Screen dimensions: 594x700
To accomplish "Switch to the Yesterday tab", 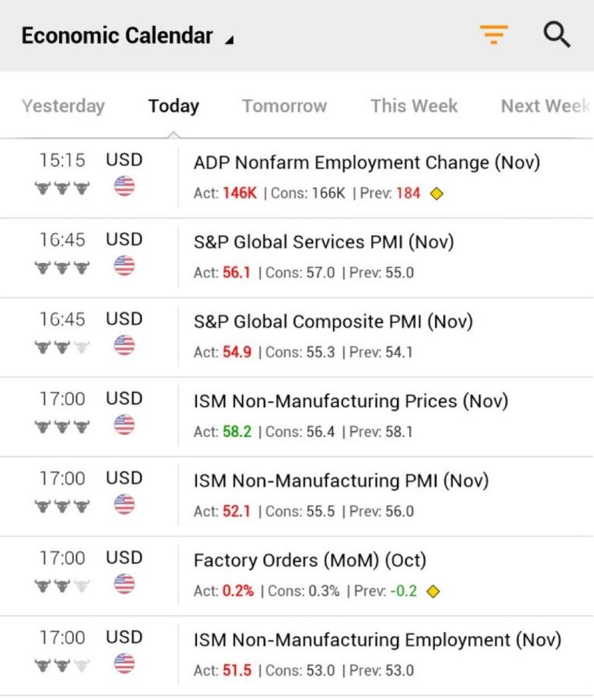I will pyautogui.click(x=63, y=106).
